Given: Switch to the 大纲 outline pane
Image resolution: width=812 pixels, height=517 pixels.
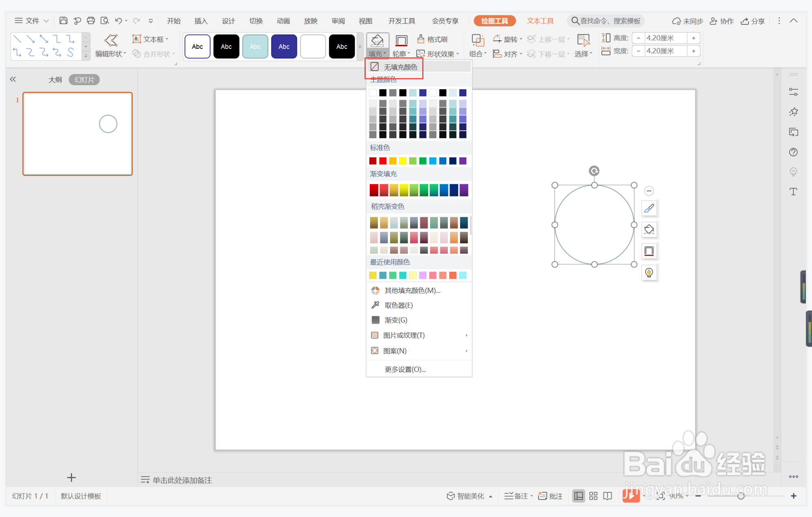Looking at the screenshot, I should click(x=55, y=80).
